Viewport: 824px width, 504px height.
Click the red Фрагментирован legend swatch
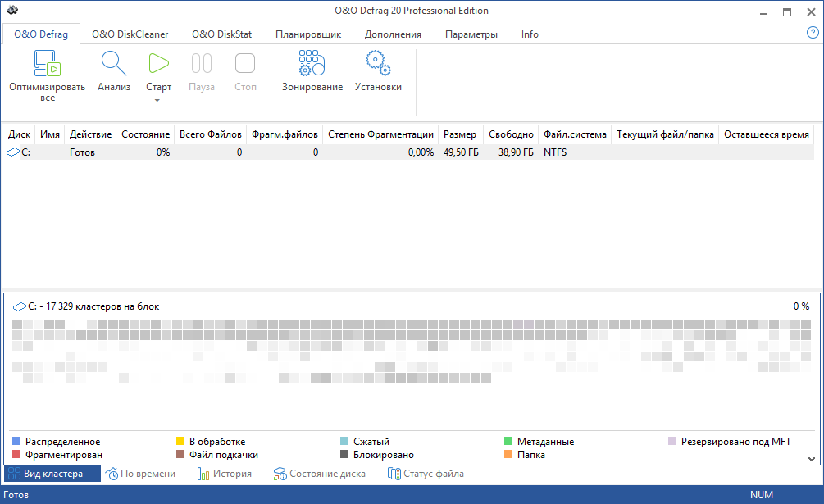pos(16,454)
